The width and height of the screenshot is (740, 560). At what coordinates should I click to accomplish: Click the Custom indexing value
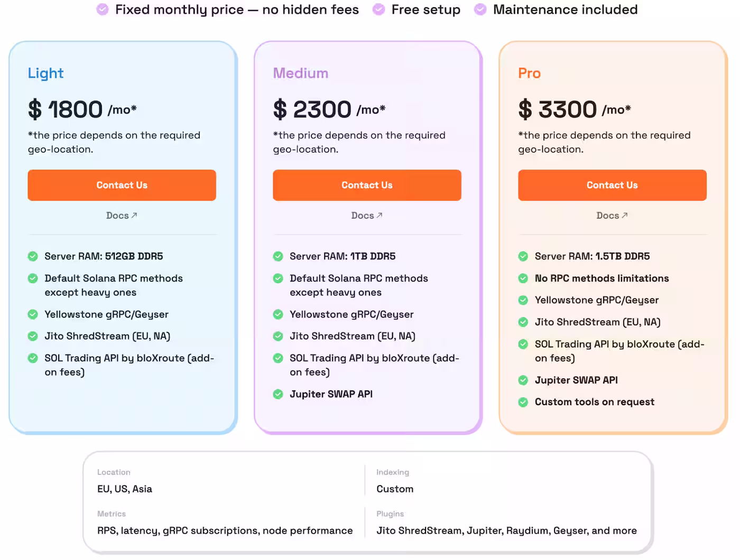[395, 489]
